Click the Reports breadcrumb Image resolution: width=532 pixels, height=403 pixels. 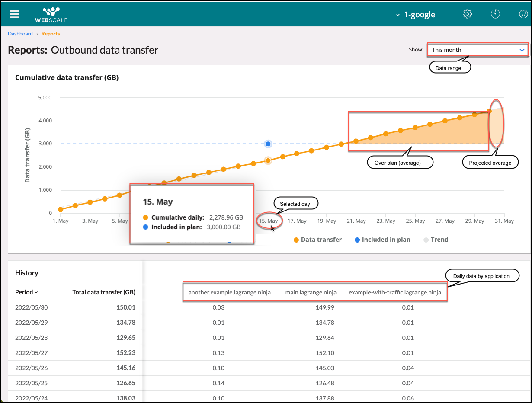(51, 34)
